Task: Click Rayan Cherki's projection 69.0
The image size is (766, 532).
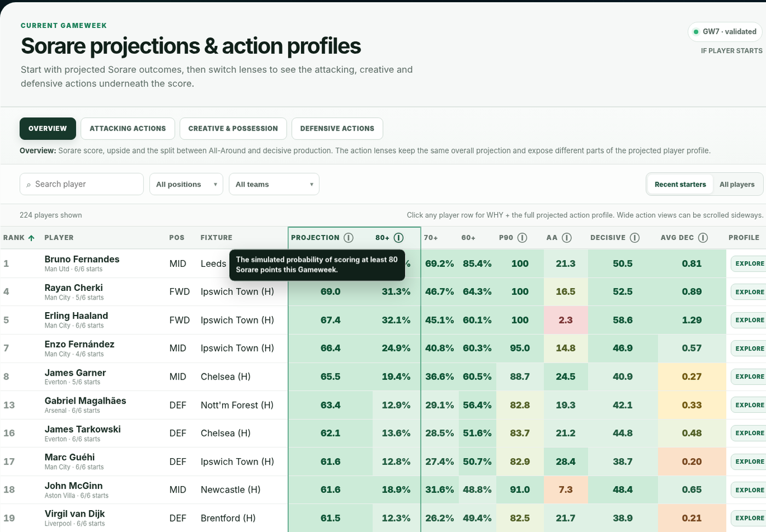Action: (x=330, y=292)
